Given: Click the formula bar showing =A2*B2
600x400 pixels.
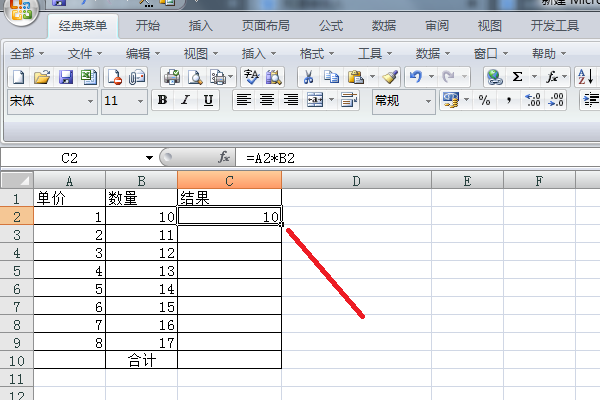Looking at the screenshot, I should coord(418,158).
